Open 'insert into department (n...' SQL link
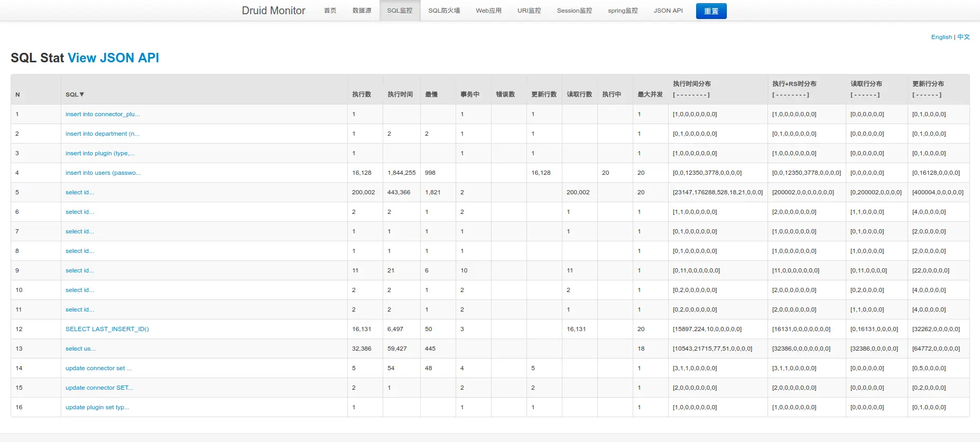 click(103, 134)
